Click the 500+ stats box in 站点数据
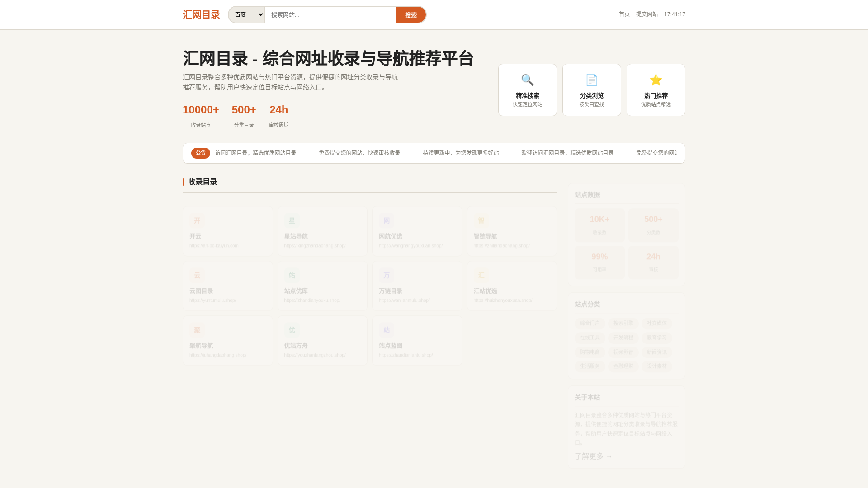 pyautogui.click(x=653, y=225)
